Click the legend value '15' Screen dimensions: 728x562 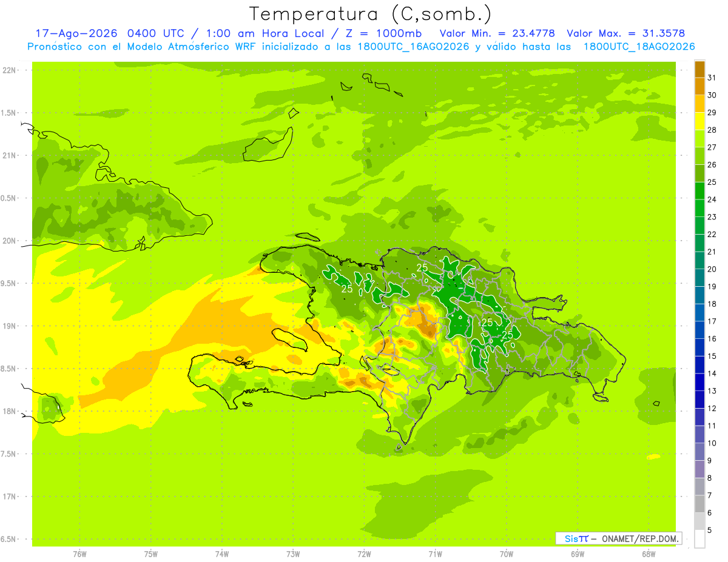coord(712,356)
